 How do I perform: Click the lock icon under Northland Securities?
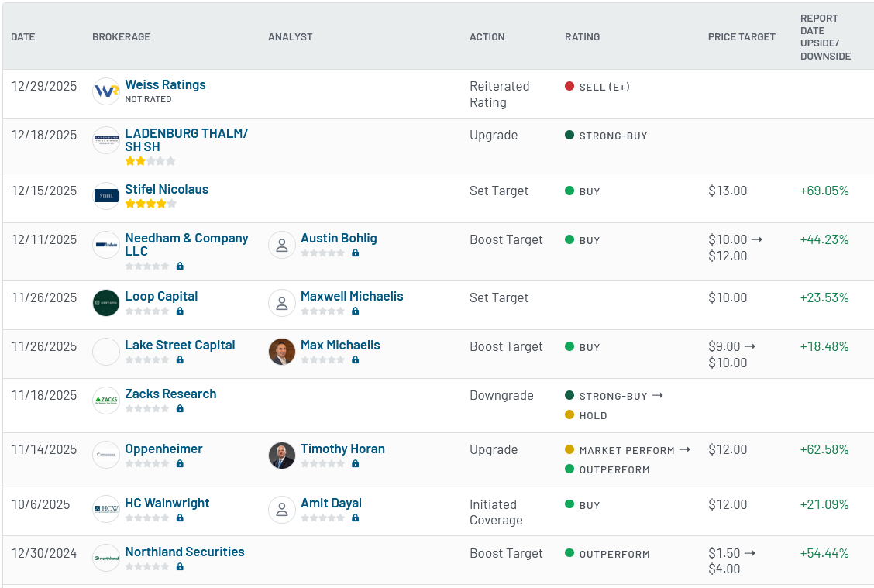(180, 566)
